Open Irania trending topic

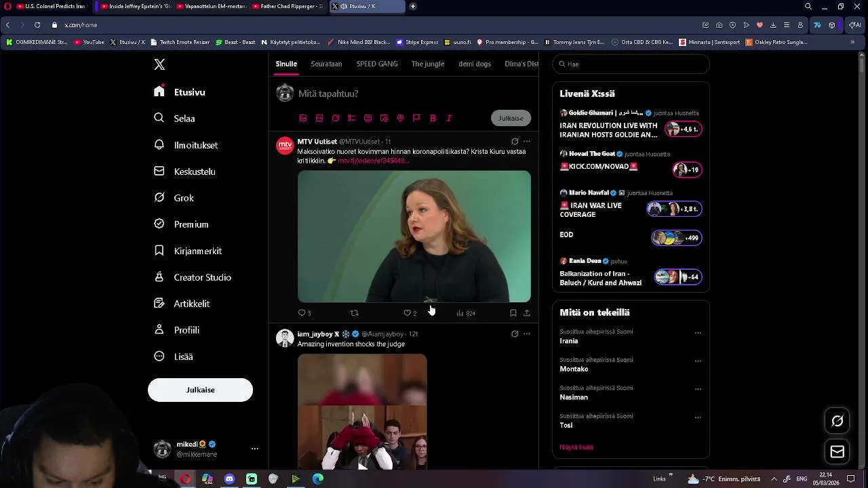pos(568,341)
